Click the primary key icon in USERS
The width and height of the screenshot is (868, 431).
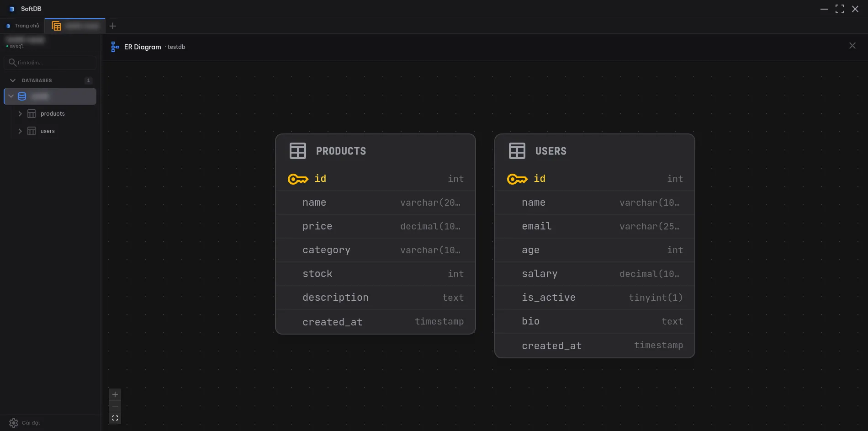point(517,179)
